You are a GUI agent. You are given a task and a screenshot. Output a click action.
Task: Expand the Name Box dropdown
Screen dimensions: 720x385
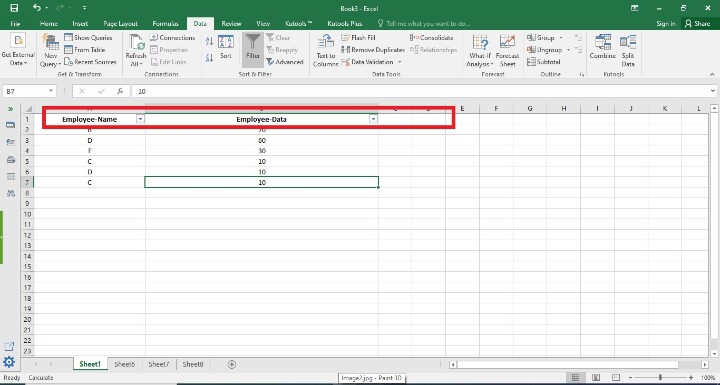[51, 91]
